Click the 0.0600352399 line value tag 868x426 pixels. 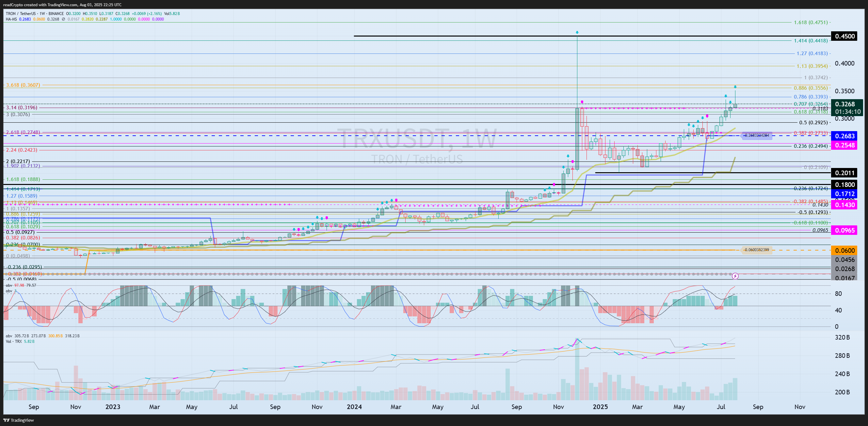[x=756, y=250]
